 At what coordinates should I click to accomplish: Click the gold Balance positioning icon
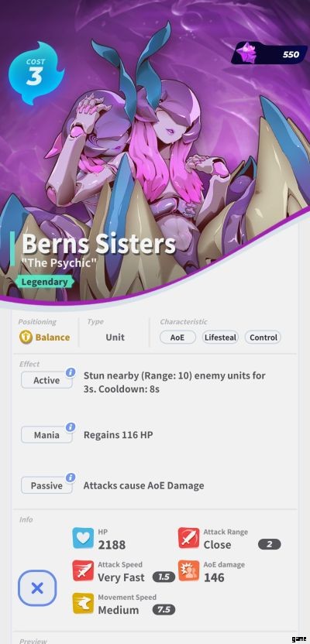coord(26,337)
